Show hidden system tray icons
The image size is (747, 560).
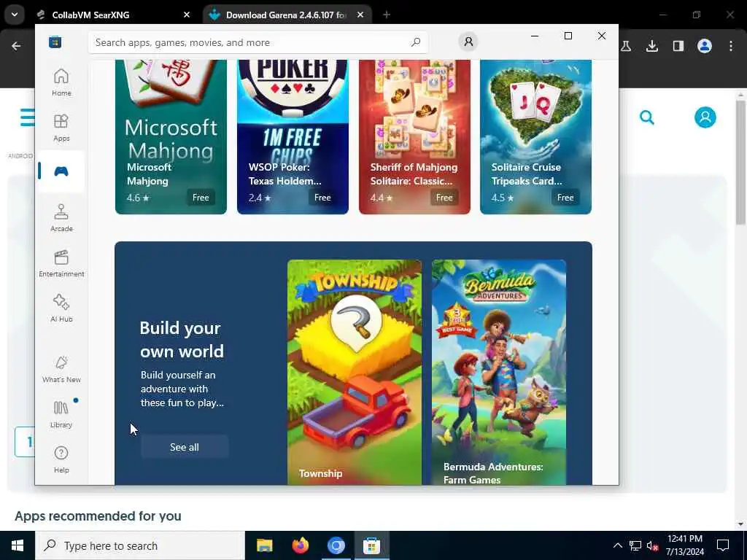point(617,545)
